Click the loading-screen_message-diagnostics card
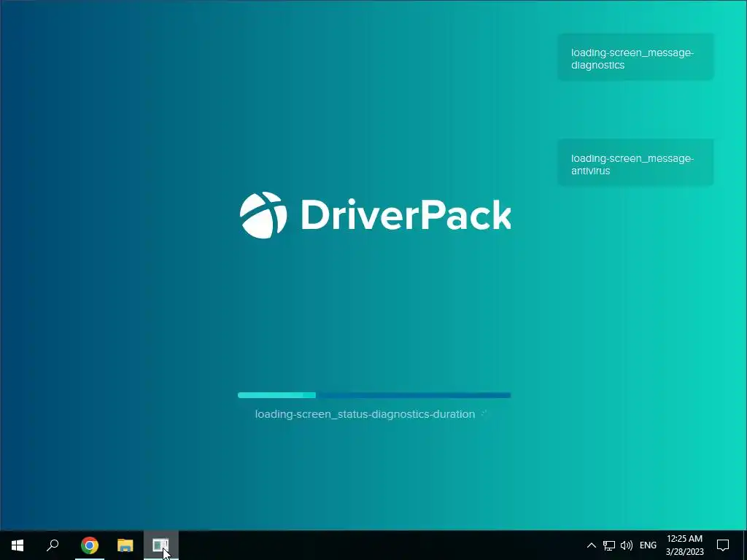Image resolution: width=747 pixels, height=560 pixels. click(635, 57)
